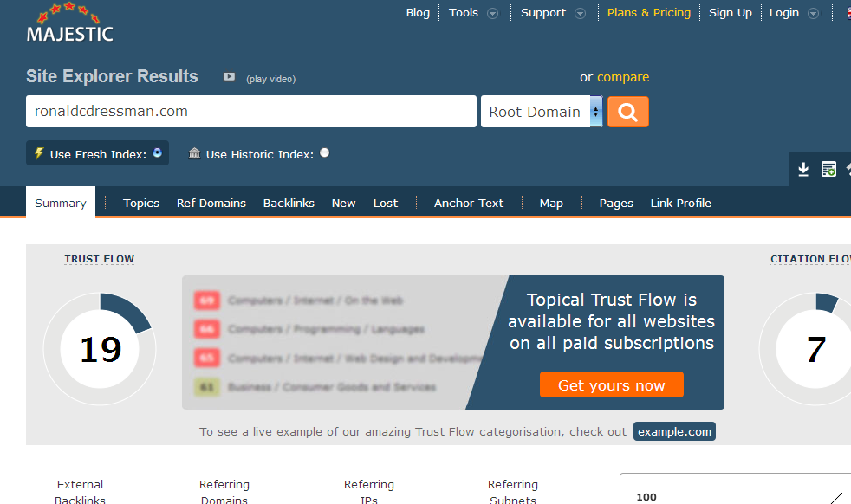Expand the Support menu arrow
851x504 pixels.
[580, 14]
